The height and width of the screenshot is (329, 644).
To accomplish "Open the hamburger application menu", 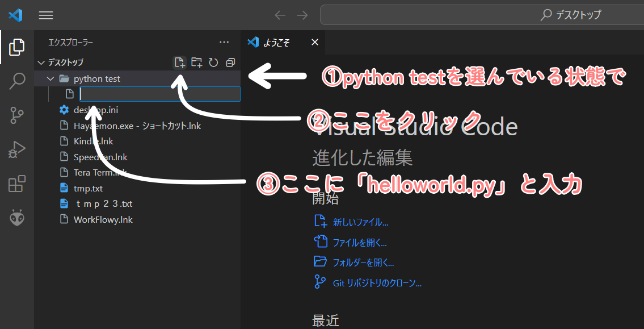I will [46, 15].
